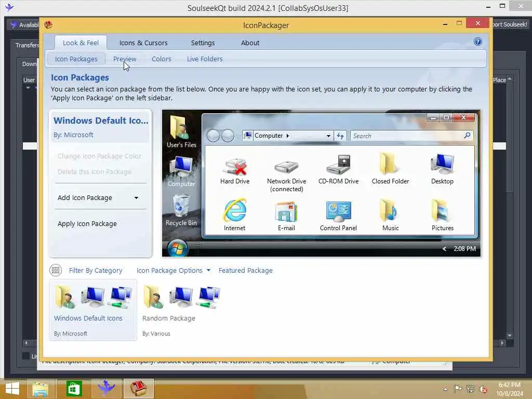
Task: Switch to the Colors subtab
Action: [161, 59]
